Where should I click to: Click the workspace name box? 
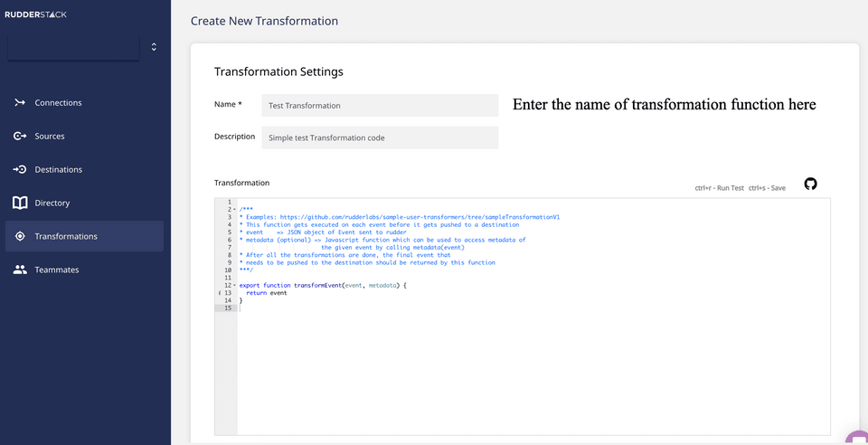click(73, 47)
